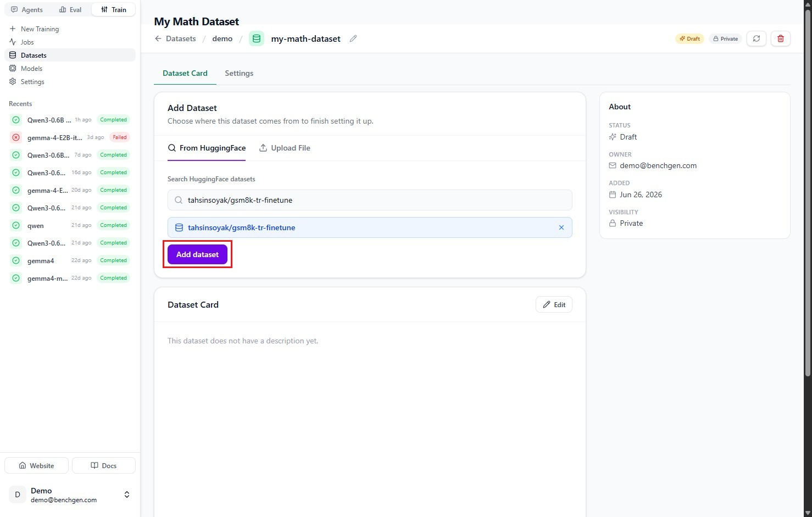Click the D avatar in the account area
The width and height of the screenshot is (812, 517).
coord(18,494)
